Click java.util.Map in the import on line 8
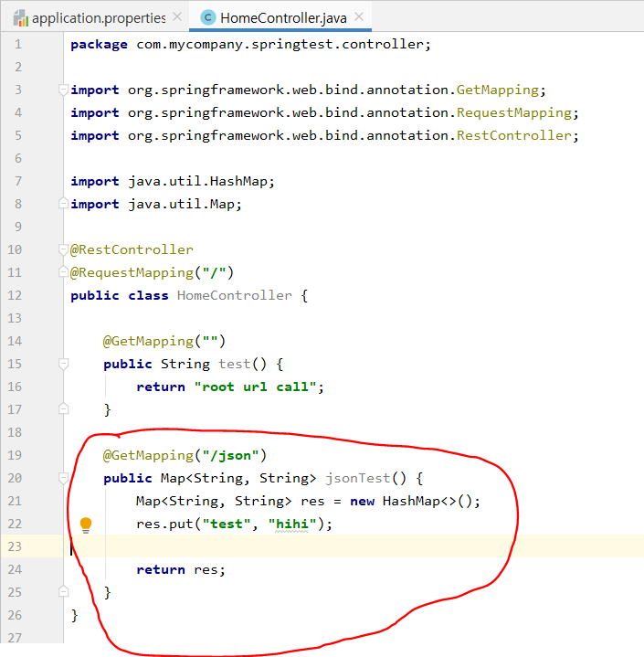The height and width of the screenshot is (657, 644). tap(181, 205)
